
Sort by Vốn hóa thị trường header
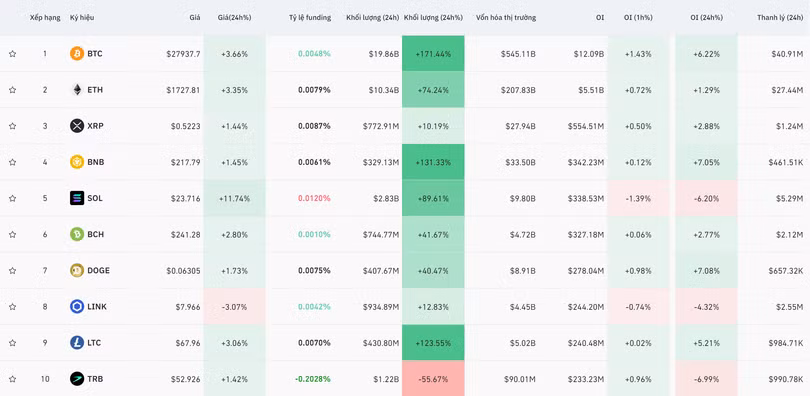[x=506, y=18]
